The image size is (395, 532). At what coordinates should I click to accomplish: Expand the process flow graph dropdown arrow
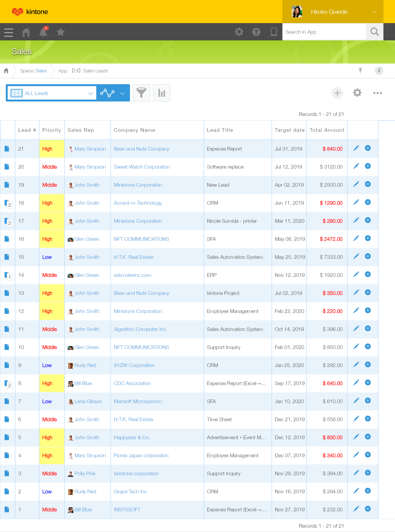(123, 93)
